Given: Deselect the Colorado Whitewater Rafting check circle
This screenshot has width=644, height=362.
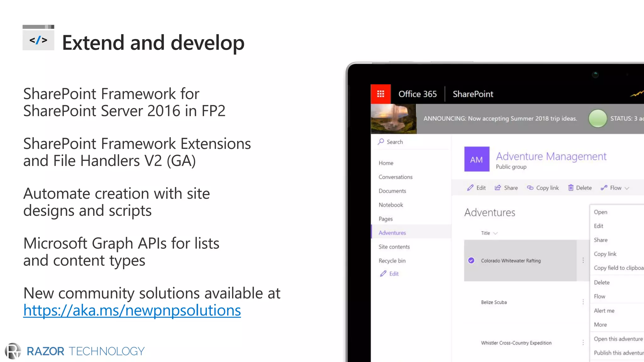Looking at the screenshot, I should click(x=471, y=260).
